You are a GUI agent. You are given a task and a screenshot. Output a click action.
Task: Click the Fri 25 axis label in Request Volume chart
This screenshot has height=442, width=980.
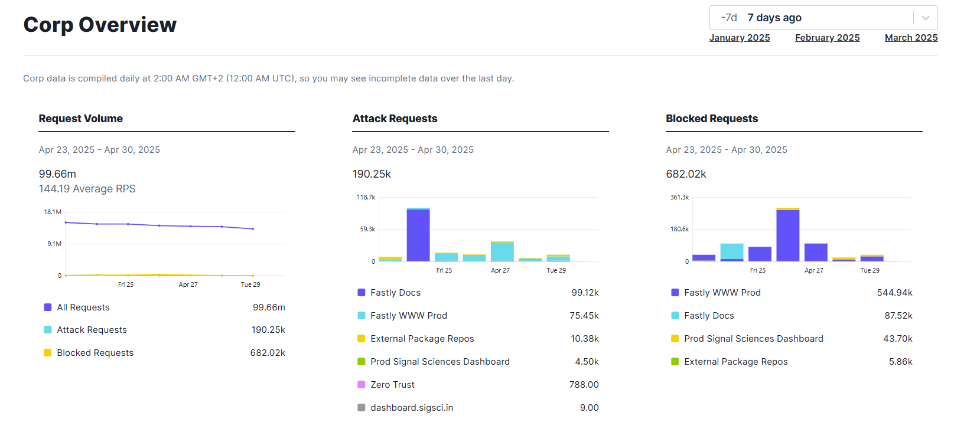pos(126,284)
